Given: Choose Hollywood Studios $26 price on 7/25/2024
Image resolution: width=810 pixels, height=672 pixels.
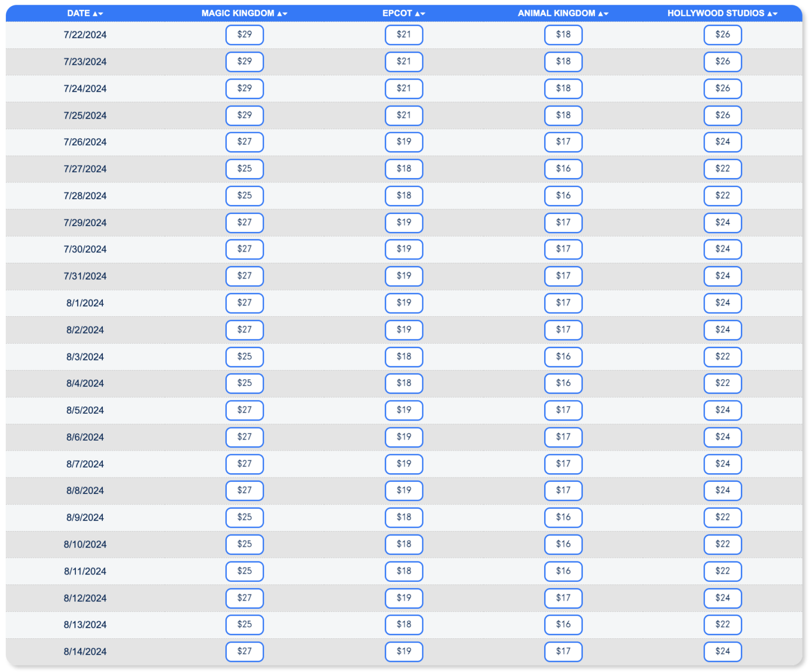Looking at the screenshot, I should click(x=722, y=115).
